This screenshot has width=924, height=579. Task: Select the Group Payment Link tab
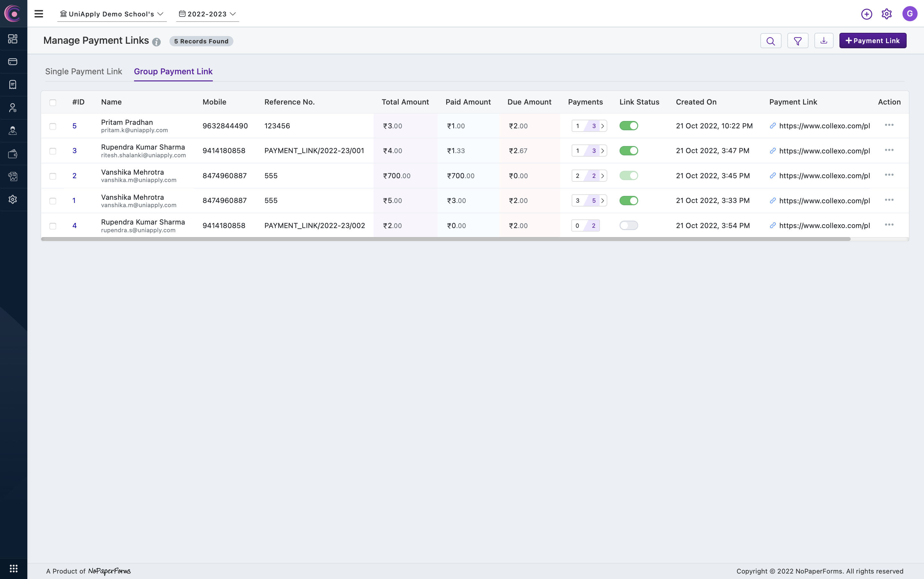click(x=173, y=72)
